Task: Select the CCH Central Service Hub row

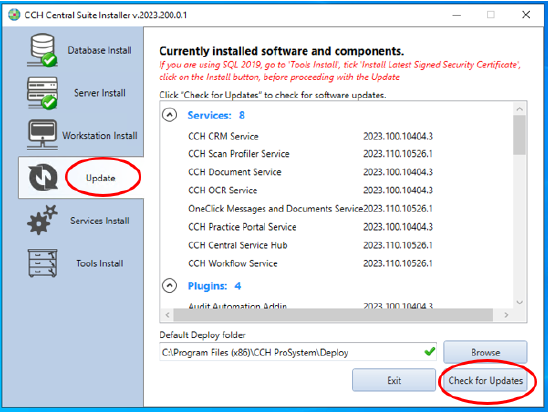Action: (x=310, y=245)
